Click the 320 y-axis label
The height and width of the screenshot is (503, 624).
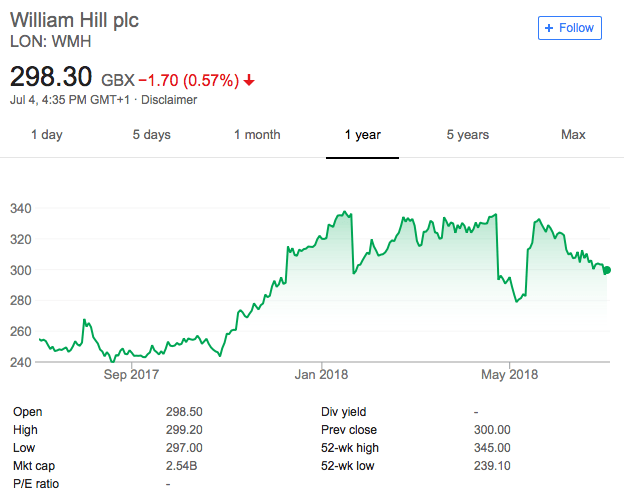point(21,240)
